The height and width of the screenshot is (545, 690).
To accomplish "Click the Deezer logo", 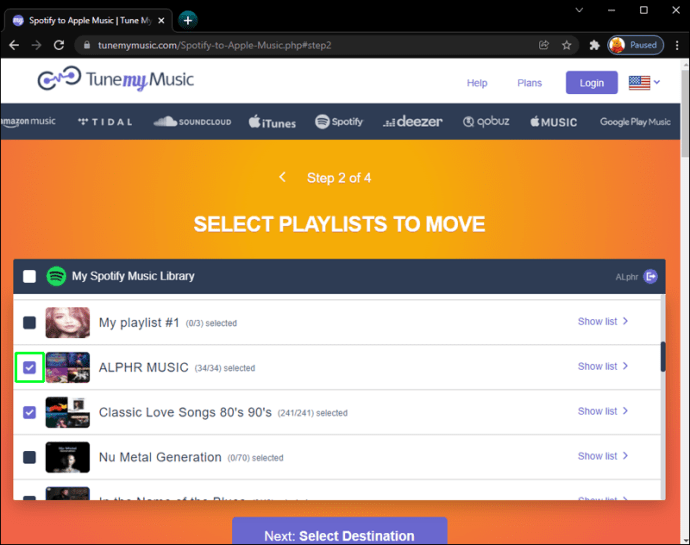I will pyautogui.click(x=413, y=122).
